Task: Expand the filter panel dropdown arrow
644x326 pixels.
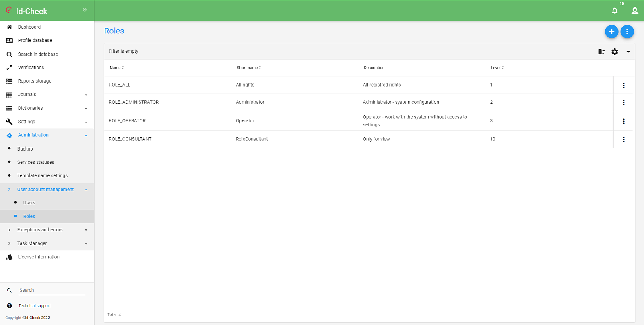Action: click(628, 52)
